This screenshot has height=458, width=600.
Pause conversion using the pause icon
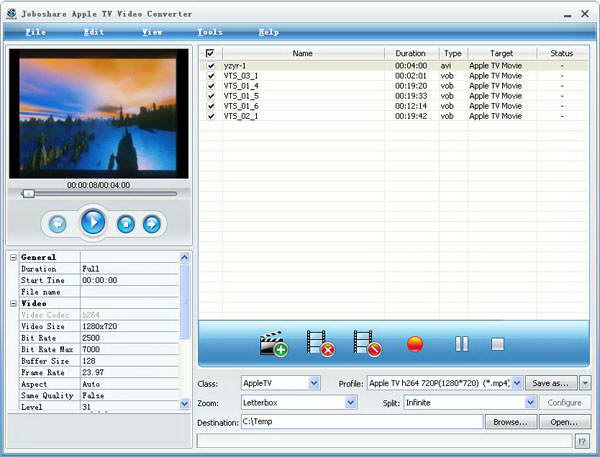tap(461, 344)
